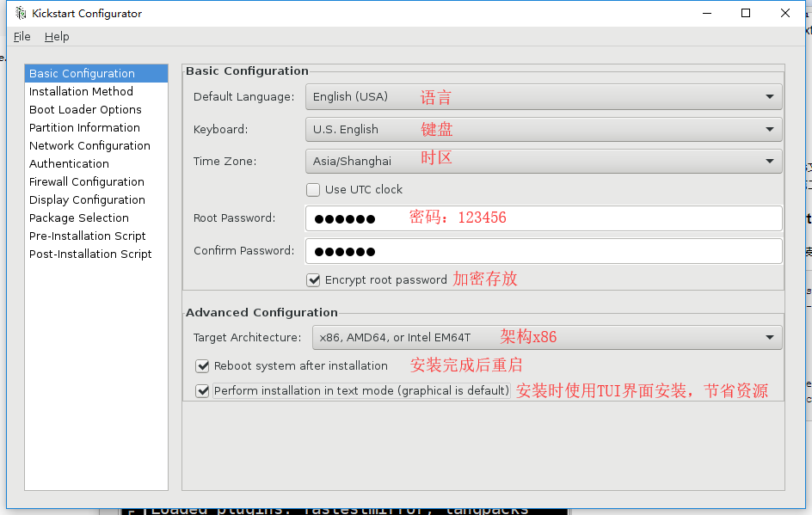Open the Display Configuration section
Viewport: 812px width, 515px height.
pos(96,200)
